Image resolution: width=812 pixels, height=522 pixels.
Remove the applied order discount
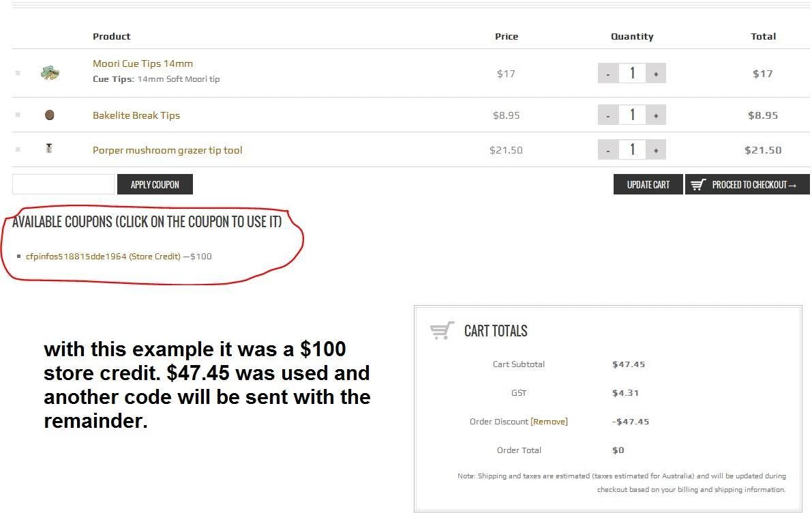549,422
